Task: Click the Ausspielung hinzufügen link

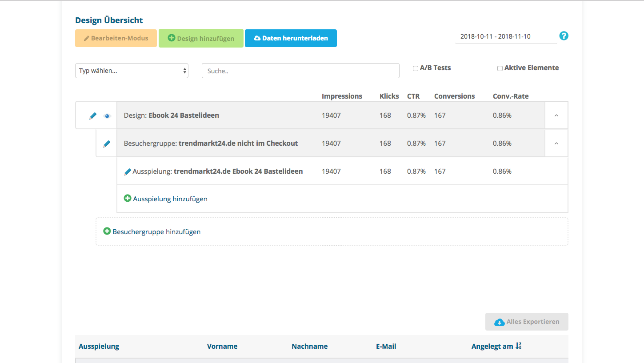Action: [x=170, y=199]
